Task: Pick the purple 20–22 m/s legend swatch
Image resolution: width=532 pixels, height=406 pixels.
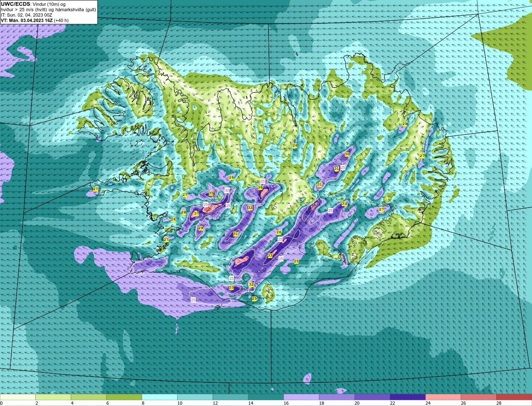Action: coord(372,397)
